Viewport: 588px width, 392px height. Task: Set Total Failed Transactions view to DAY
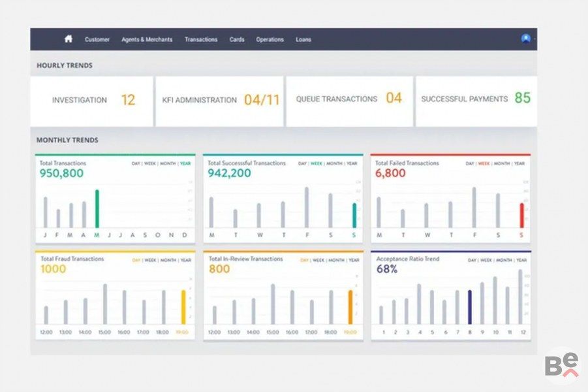click(470, 163)
